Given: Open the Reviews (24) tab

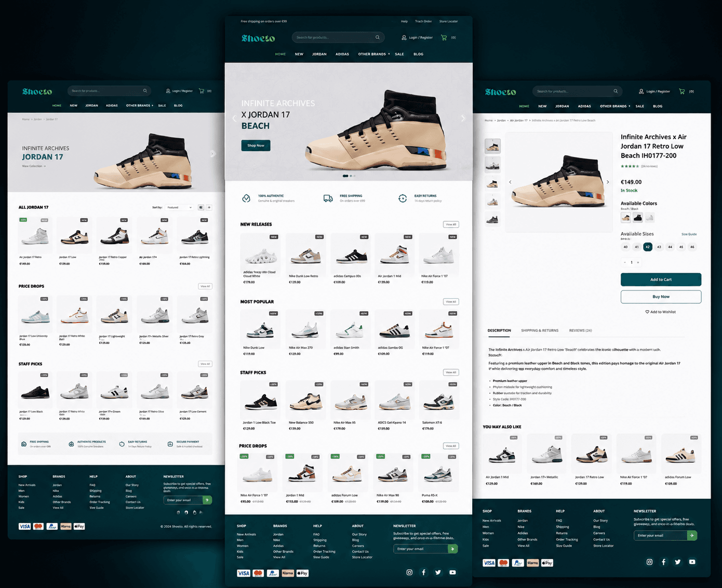Looking at the screenshot, I should pyautogui.click(x=580, y=330).
